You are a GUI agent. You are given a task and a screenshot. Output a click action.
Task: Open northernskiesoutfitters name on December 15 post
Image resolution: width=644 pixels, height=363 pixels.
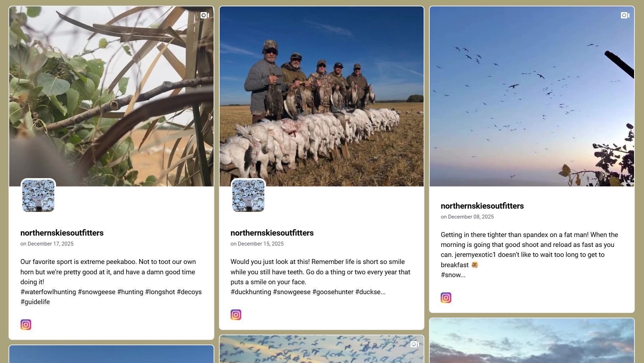[272, 233]
